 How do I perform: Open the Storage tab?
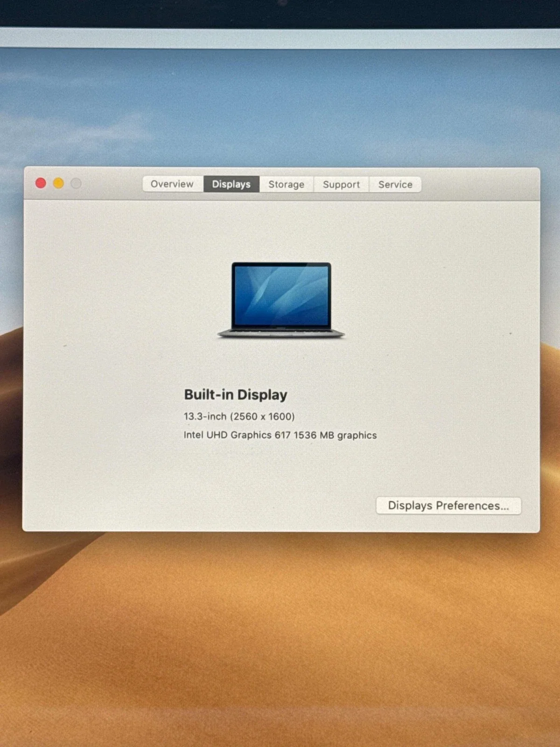pyautogui.click(x=287, y=184)
